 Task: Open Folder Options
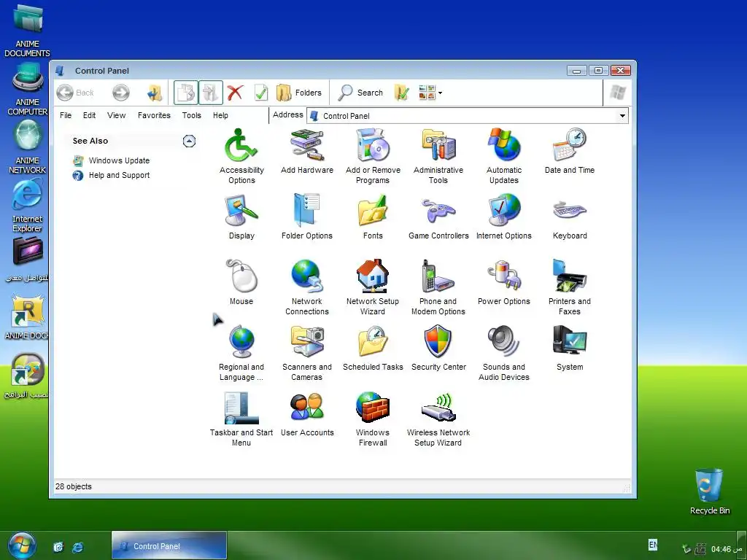click(x=307, y=217)
